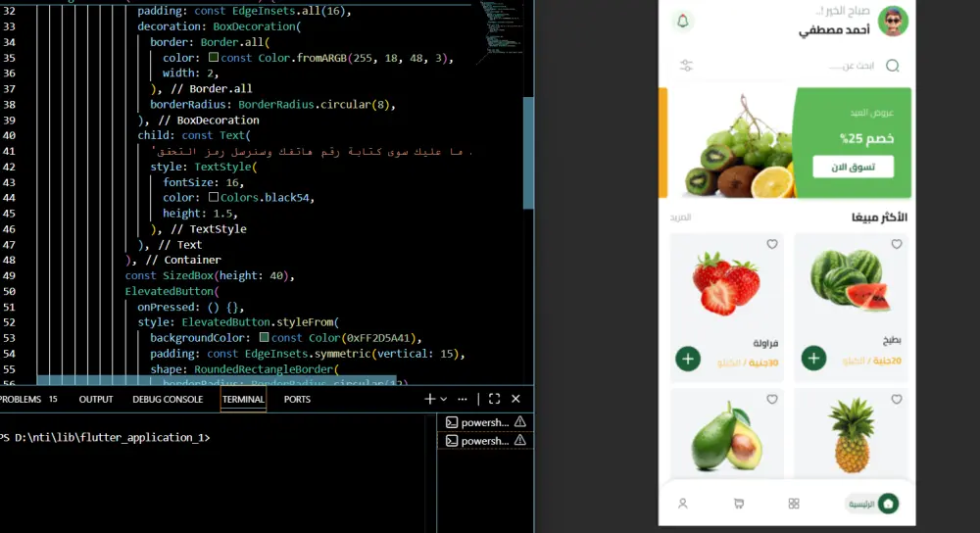Select the TERMINAL panel tab
The image size is (980, 533).
pyautogui.click(x=243, y=400)
